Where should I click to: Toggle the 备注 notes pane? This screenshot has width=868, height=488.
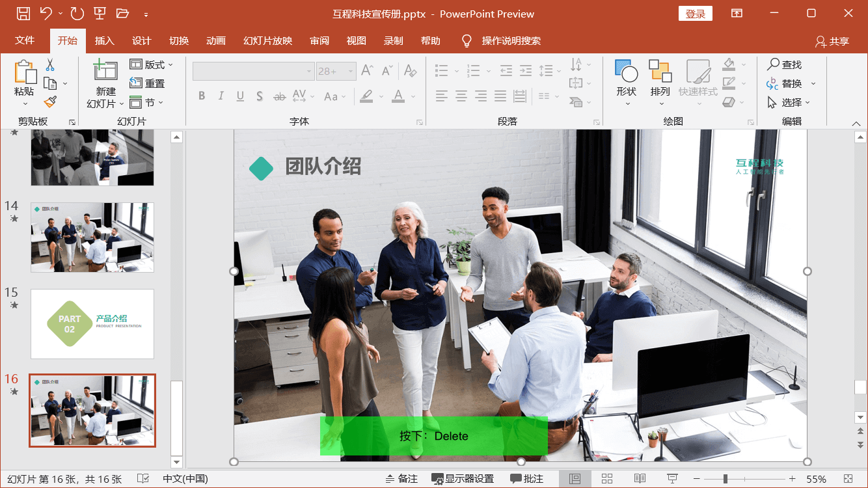tap(401, 479)
